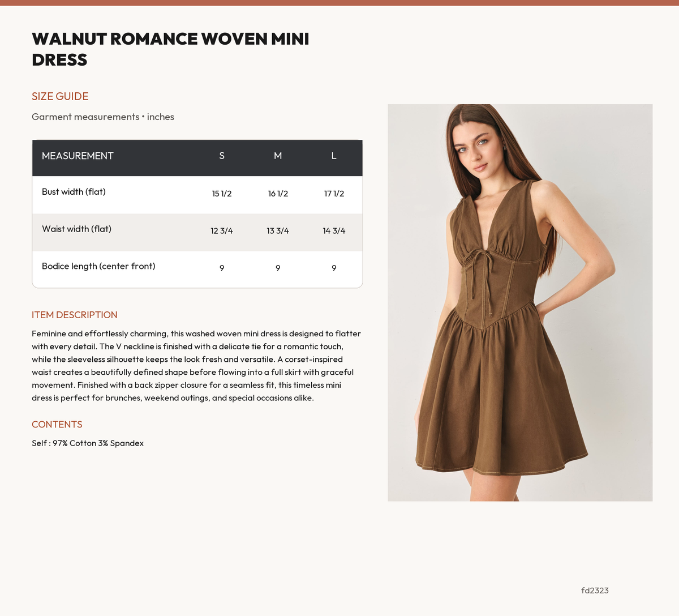
Task: Click waist width value 13 3/4
Action: click(278, 231)
